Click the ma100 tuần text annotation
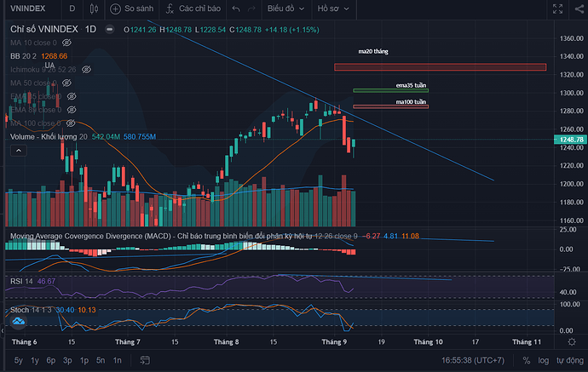 point(411,101)
